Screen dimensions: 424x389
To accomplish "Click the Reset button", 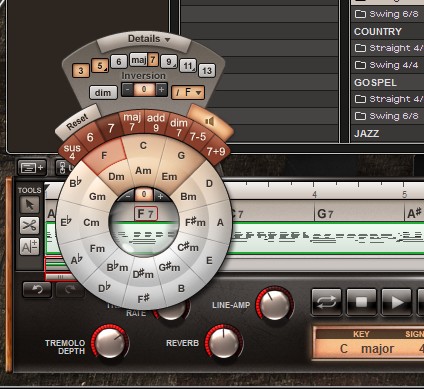I will 78,122.
